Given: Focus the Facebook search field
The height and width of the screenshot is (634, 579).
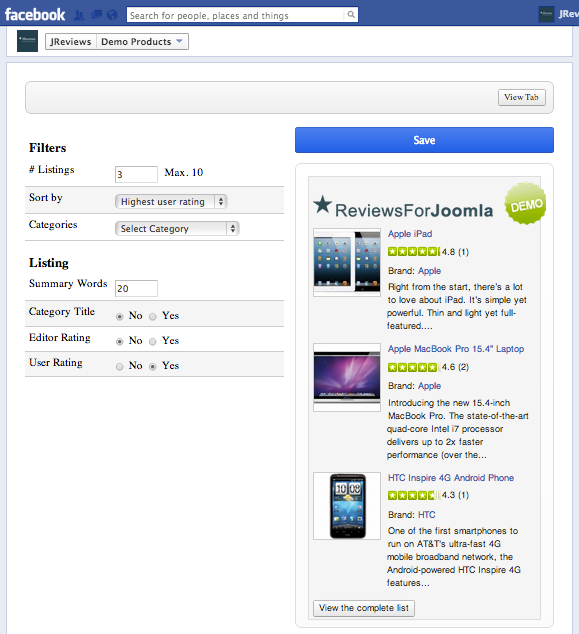Looking at the screenshot, I should pos(236,15).
